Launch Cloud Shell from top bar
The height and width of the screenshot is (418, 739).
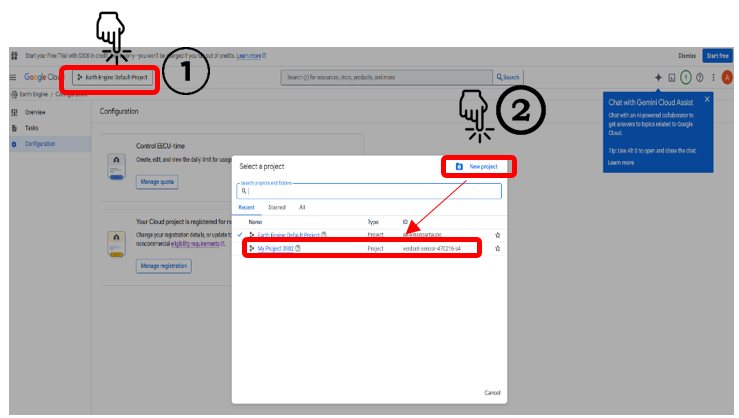[x=671, y=77]
